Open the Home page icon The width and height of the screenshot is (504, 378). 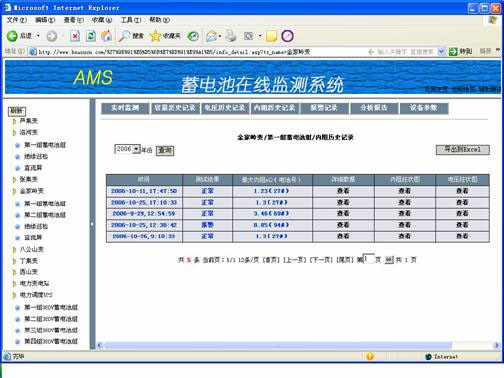pyautogui.click(x=107, y=36)
